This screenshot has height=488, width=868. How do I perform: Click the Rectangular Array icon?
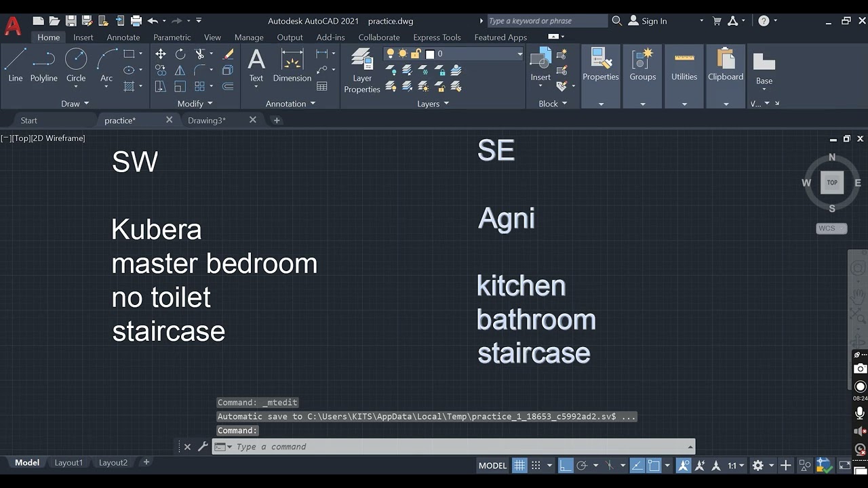coord(200,86)
